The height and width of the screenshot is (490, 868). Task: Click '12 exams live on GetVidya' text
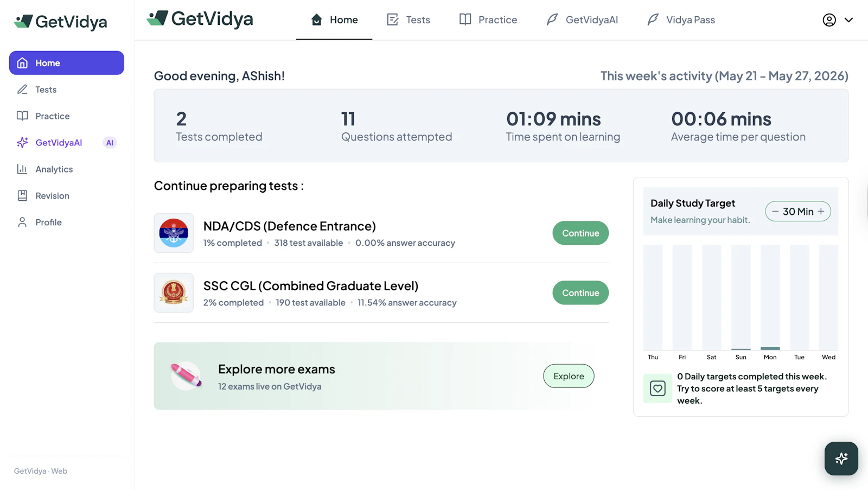(x=270, y=386)
